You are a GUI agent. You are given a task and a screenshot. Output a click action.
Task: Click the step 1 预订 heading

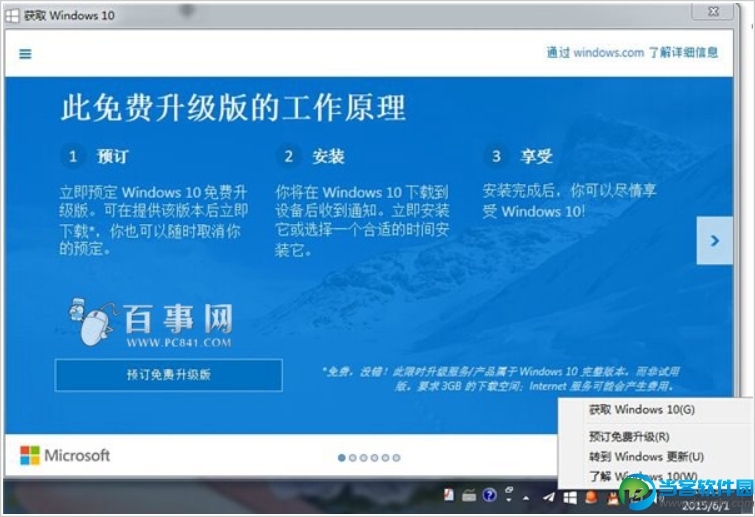point(112,156)
